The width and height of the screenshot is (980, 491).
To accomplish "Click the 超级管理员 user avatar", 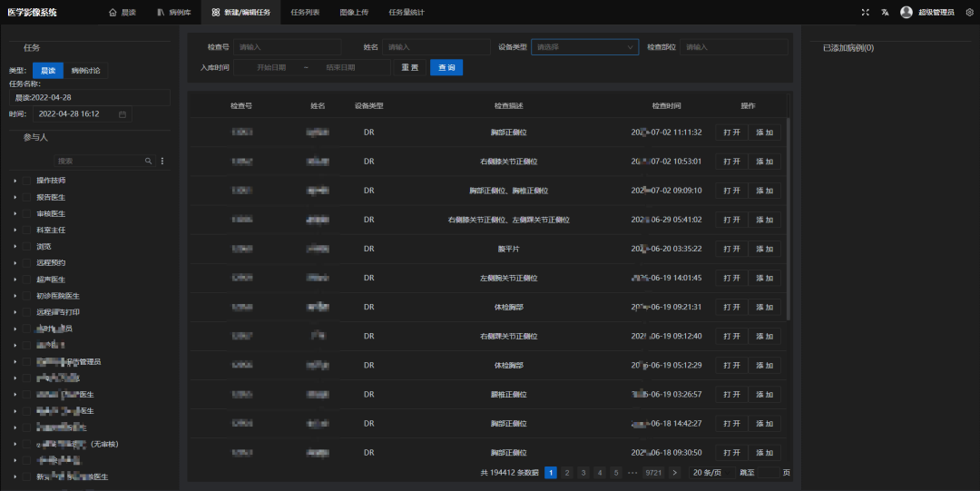I will [906, 13].
